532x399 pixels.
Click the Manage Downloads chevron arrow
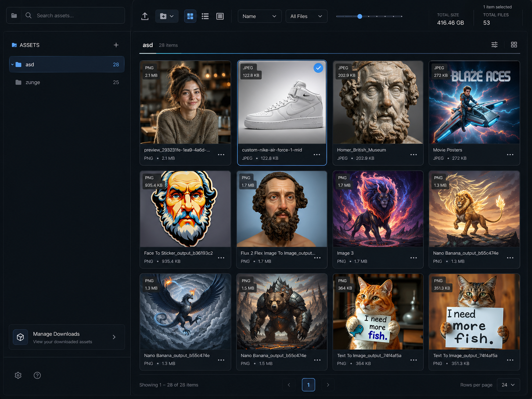click(114, 337)
